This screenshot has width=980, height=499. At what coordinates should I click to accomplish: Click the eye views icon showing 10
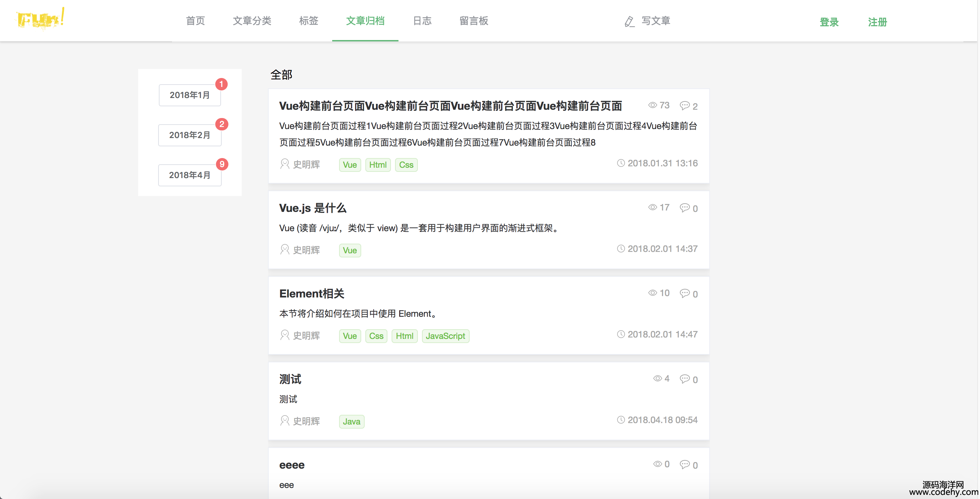point(652,293)
